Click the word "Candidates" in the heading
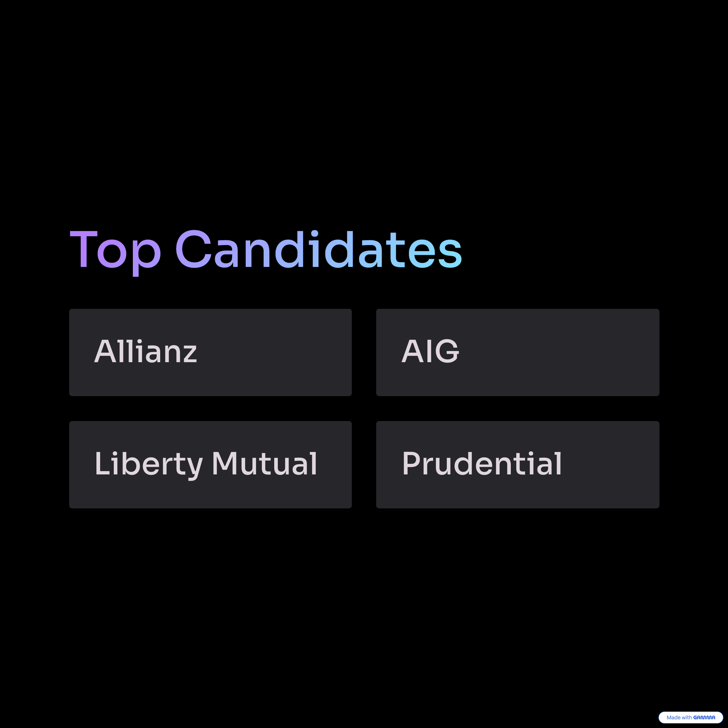This screenshot has width=728, height=728. [319, 249]
